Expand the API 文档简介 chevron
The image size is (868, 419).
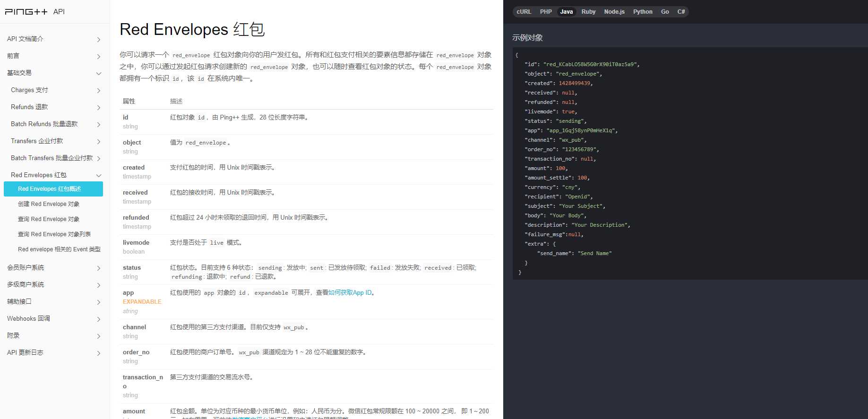tap(99, 40)
